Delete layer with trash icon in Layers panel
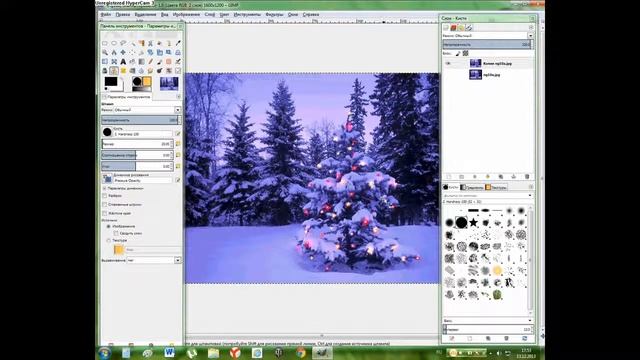This screenshot has width=640, height=360. (527, 177)
